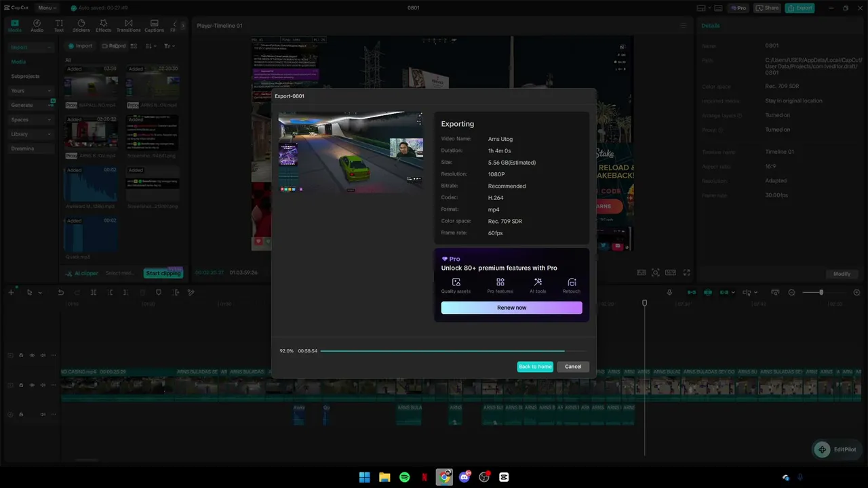Expand the Import section in the sidebar
Image resolution: width=868 pixels, height=488 pixels.
(30, 47)
